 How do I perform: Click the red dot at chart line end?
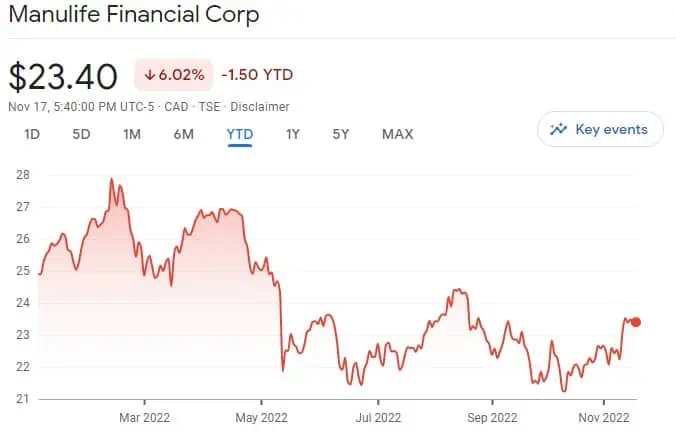[636, 322]
